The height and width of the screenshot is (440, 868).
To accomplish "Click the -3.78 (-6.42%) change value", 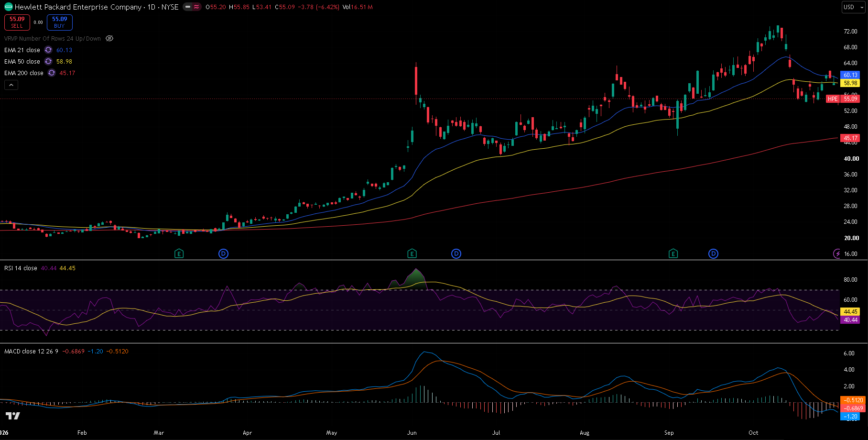I will click(x=319, y=7).
